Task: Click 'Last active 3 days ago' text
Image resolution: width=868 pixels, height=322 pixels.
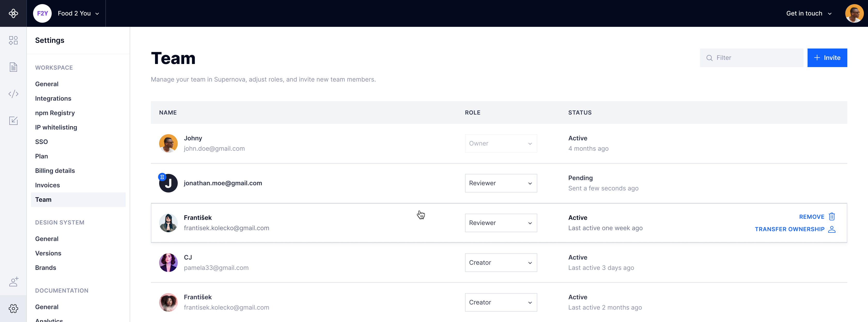Action: click(601, 268)
